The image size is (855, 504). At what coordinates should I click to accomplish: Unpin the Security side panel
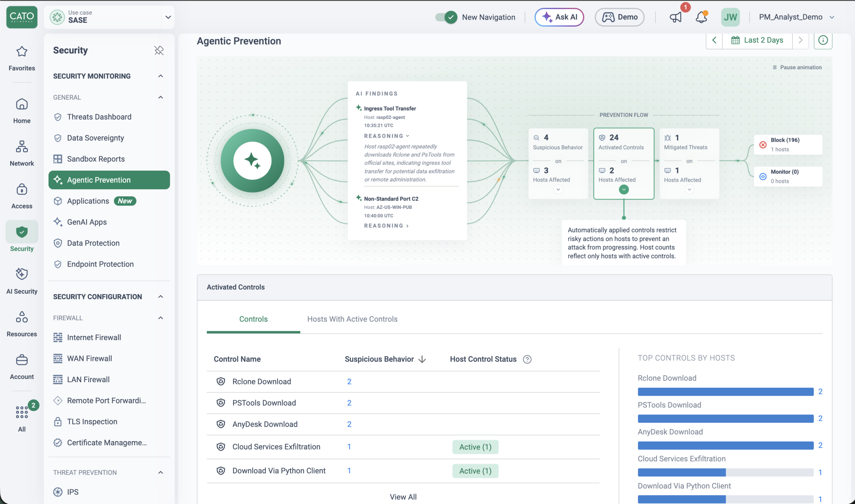[159, 50]
